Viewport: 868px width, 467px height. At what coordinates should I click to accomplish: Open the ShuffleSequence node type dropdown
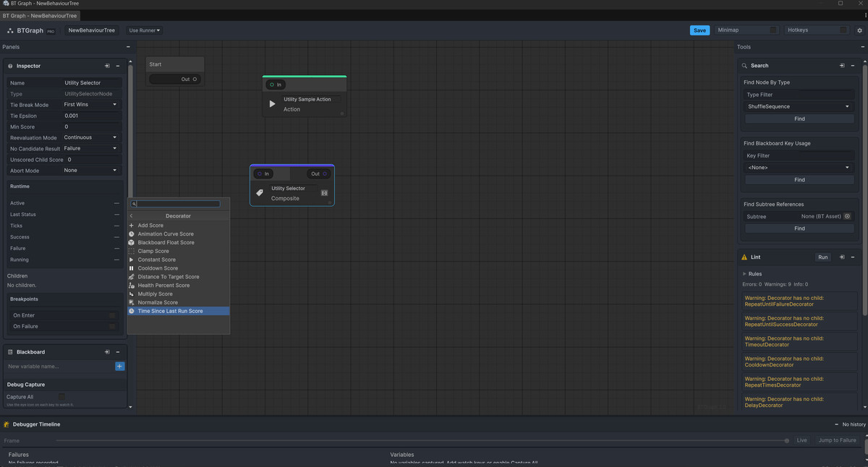[x=799, y=106]
